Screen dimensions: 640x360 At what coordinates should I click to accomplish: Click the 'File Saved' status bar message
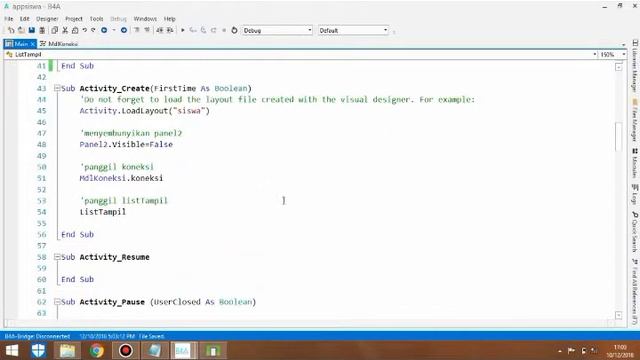click(151, 336)
